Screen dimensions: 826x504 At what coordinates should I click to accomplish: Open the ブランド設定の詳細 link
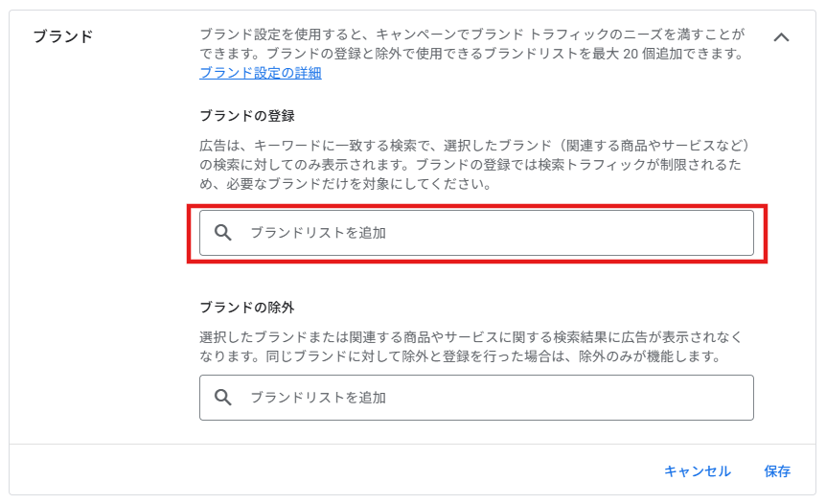point(261,73)
